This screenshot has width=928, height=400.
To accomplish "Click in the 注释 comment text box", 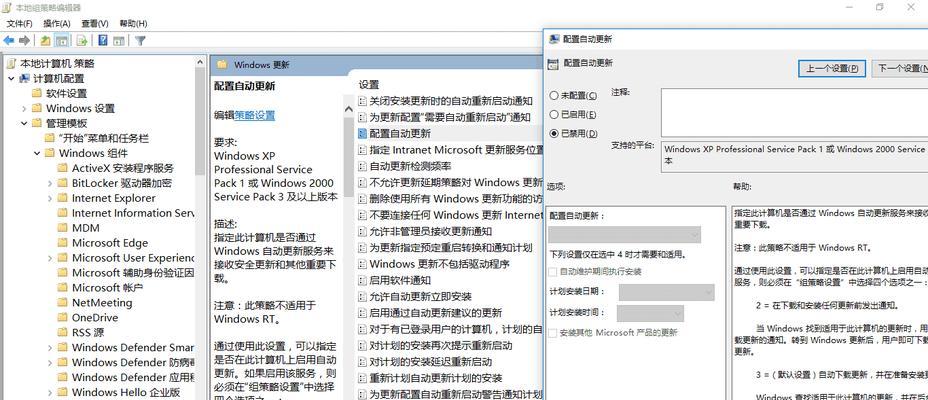I will [x=794, y=112].
